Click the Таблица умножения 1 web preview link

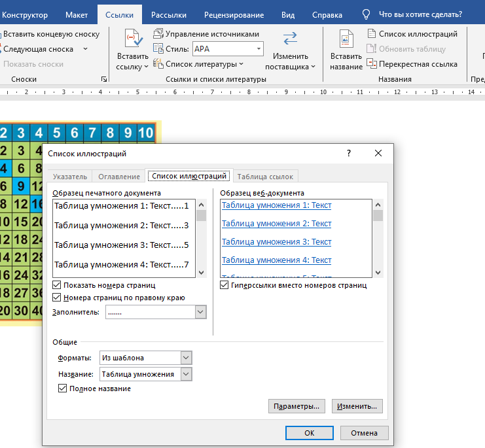(x=276, y=205)
